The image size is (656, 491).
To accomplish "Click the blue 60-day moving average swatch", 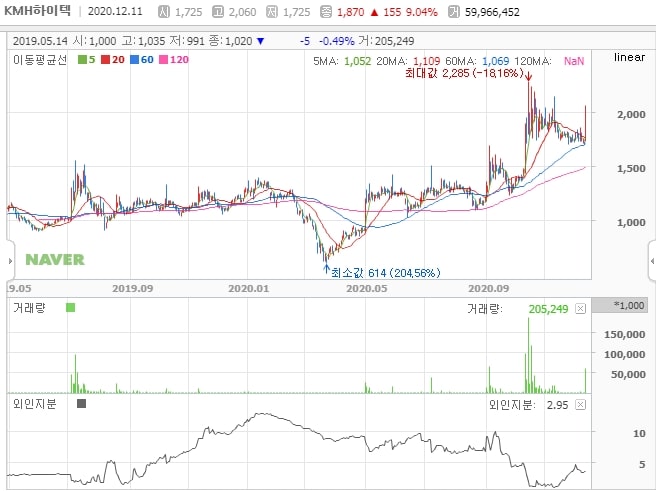I will (134, 60).
